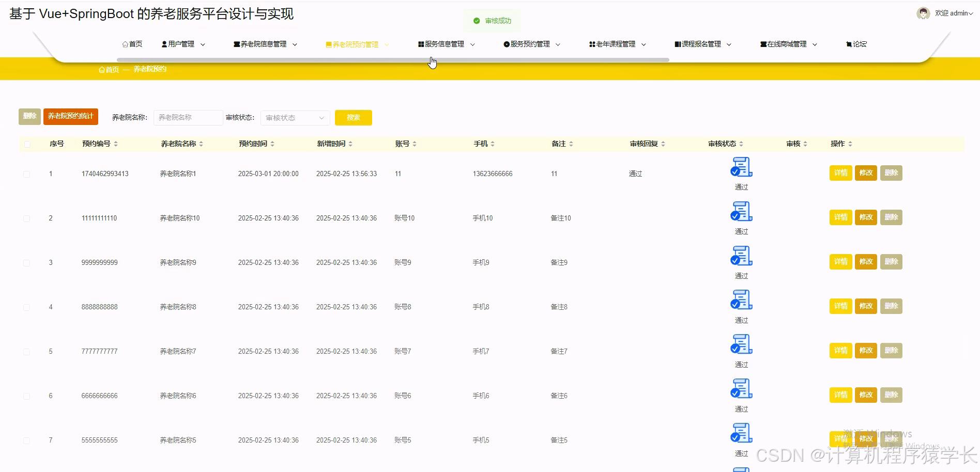Viewport: 980px width, 472px height.
Task: Click the 预约编号 cell 1740462993413
Action: tap(105, 174)
